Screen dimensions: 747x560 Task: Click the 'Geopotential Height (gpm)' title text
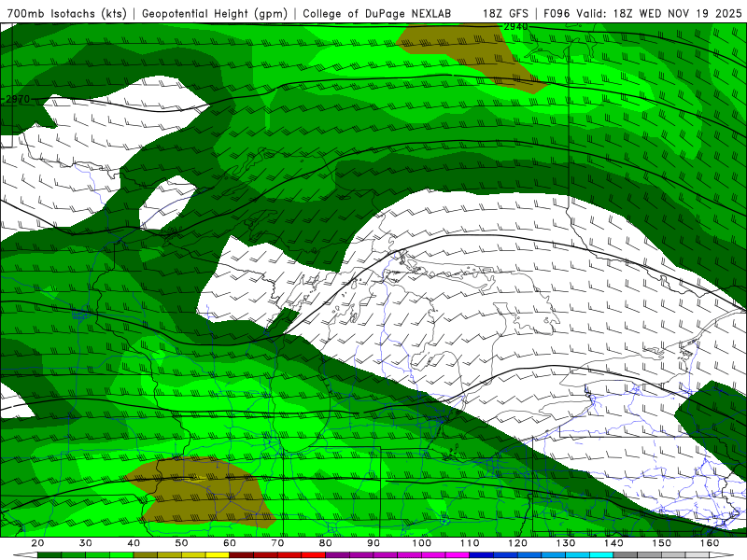coord(215,13)
